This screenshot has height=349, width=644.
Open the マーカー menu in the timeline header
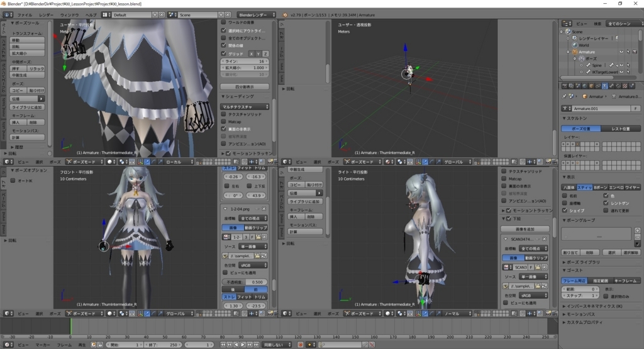(x=43, y=345)
